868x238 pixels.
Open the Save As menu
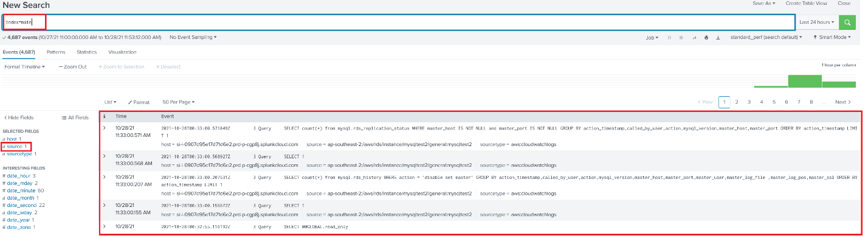pyautogui.click(x=764, y=3)
